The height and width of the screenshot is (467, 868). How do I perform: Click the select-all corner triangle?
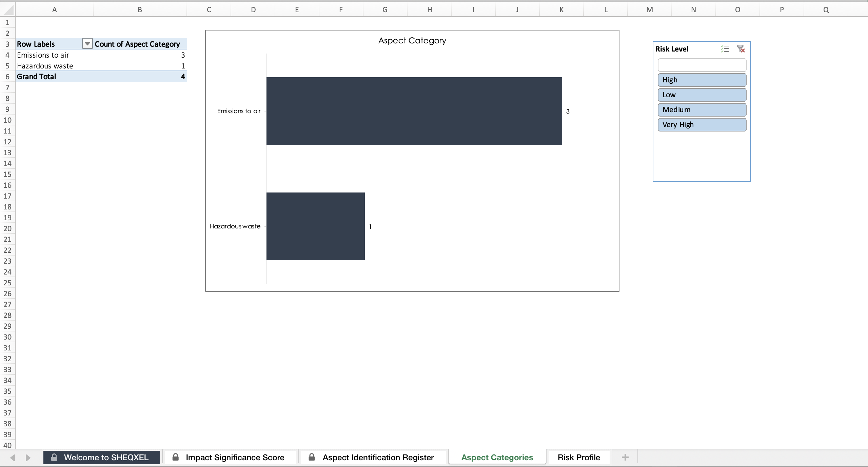click(8, 9)
